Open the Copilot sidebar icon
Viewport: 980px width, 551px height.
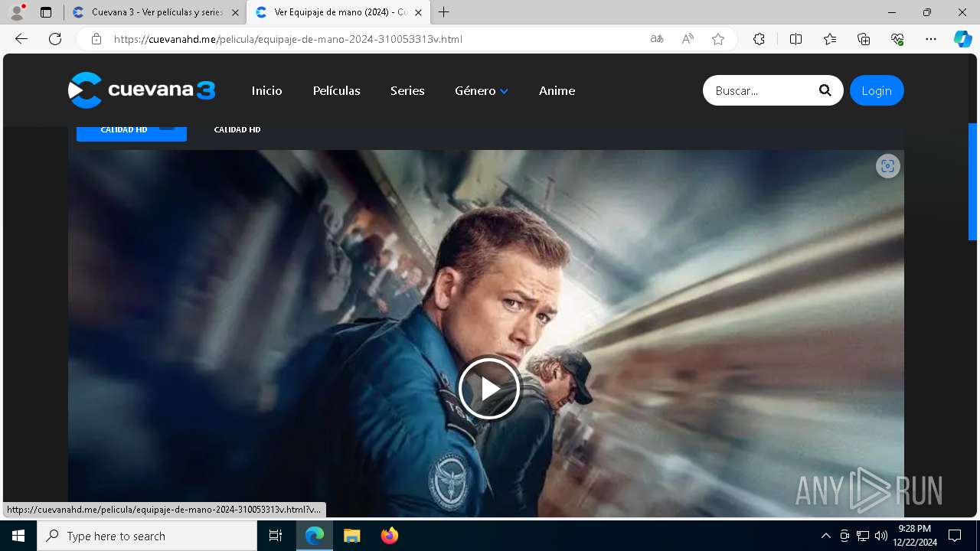coord(962,39)
